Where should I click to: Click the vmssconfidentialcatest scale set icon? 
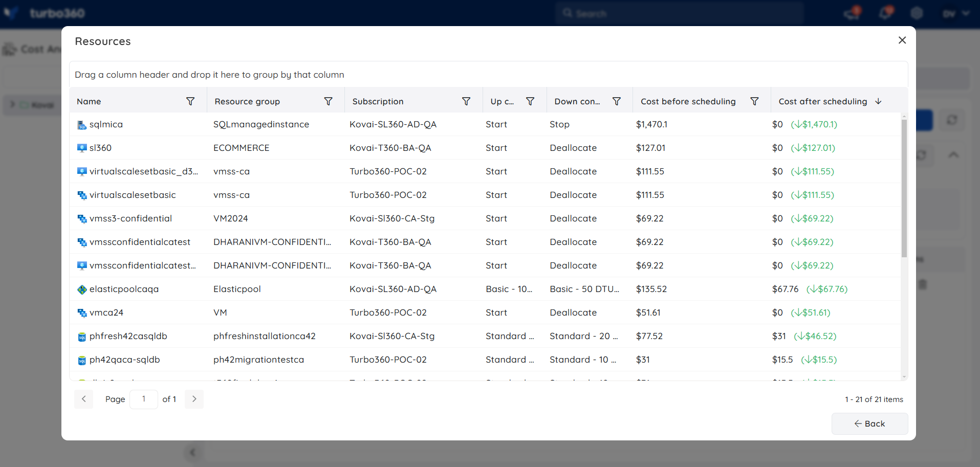point(82,242)
